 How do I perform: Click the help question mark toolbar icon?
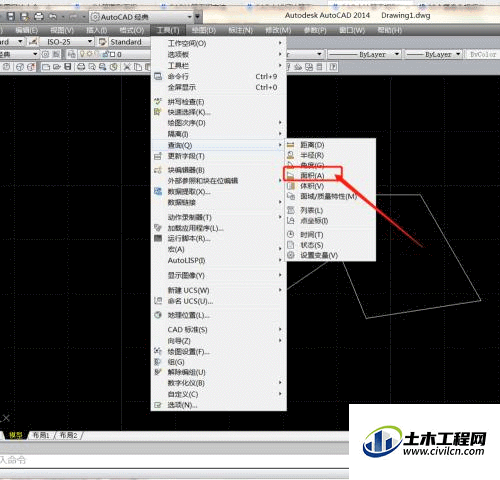click(x=333, y=67)
